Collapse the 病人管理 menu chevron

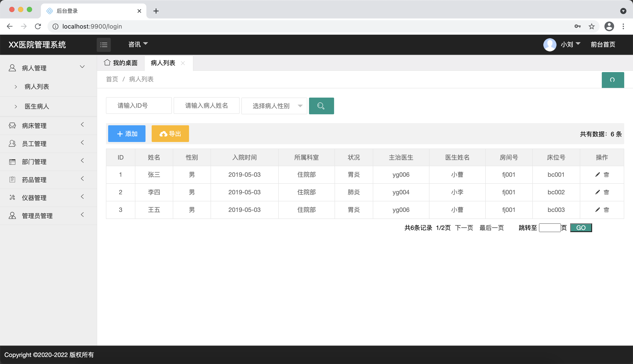(82, 67)
